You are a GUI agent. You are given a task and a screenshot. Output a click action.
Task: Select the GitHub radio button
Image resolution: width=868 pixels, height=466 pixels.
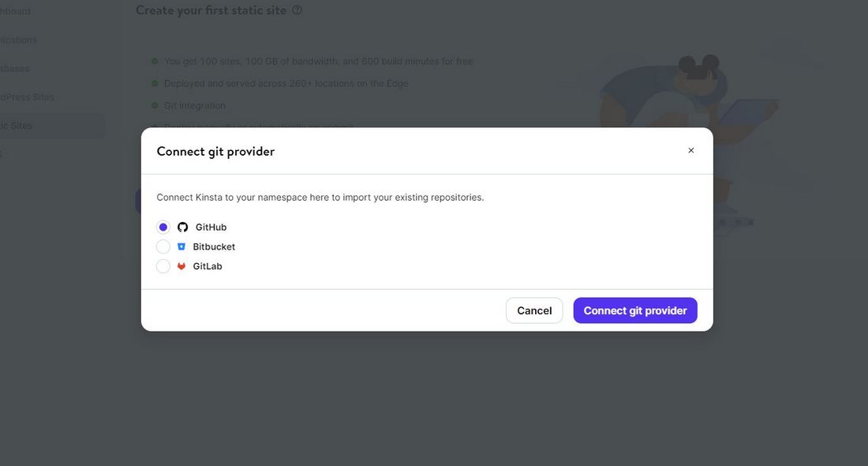(x=163, y=227)
